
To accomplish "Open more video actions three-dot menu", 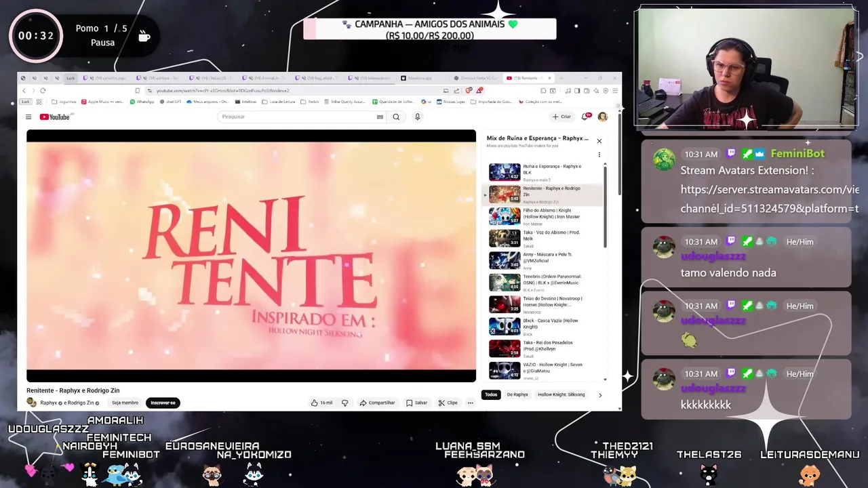I will pyautogui.click(x=470, y=403).
